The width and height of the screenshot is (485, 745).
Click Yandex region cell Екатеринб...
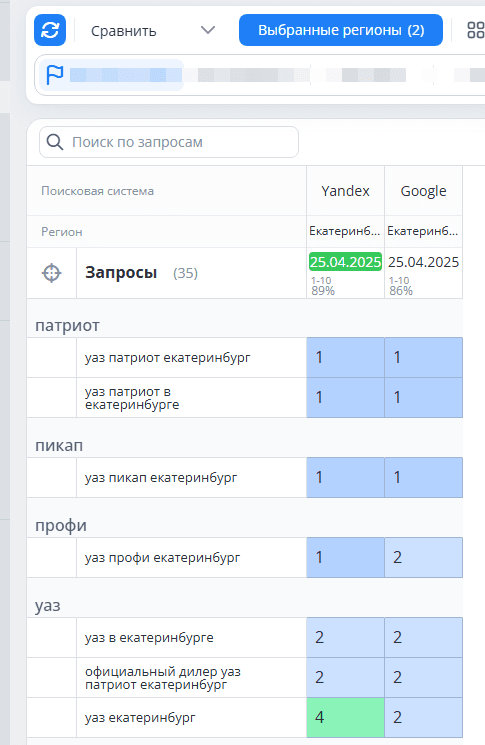345,231
